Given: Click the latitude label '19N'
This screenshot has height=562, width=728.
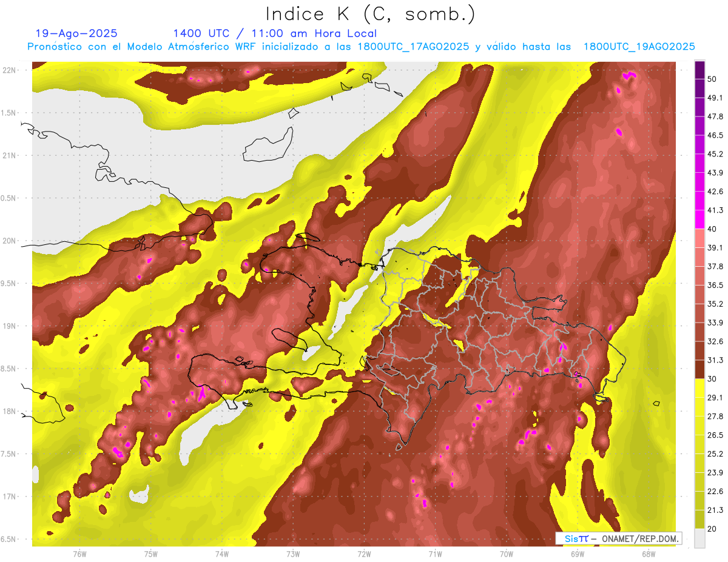Looking at the screenshot, I should pyautogui.click(x=10, y=326).
